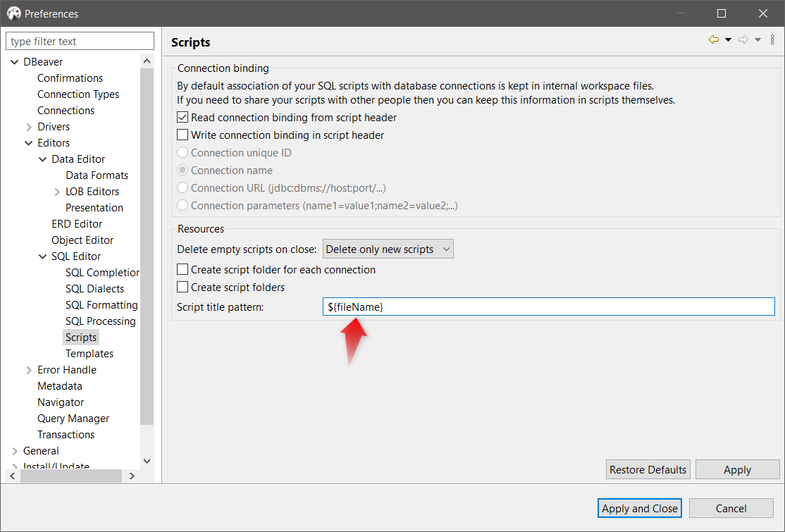Enable Write connection binding in script header
This screenshot has height=532, width=785.
coord(182,135)
